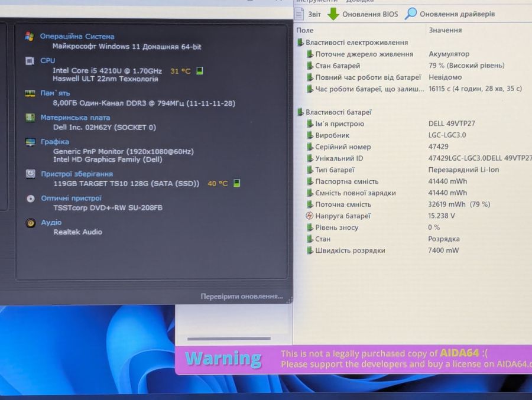Open Пристрої зберігання section link
This screenshot has height=400, width=532.
[77, 174]
